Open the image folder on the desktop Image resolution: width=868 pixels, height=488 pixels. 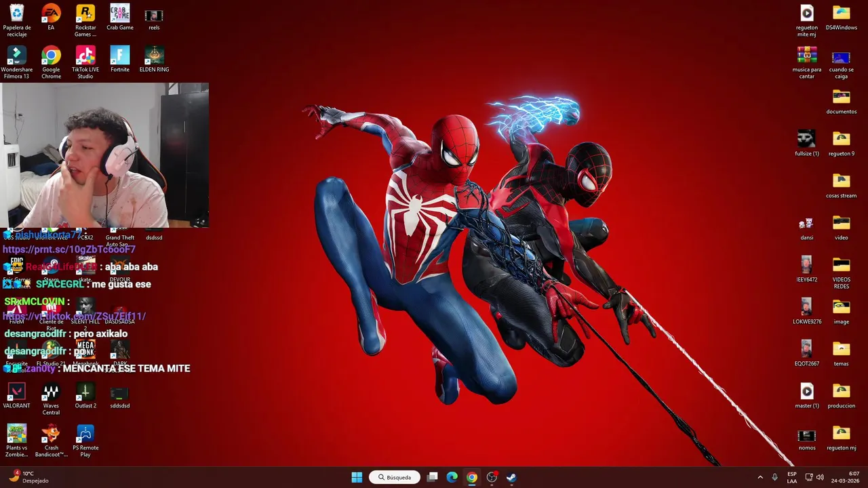pyautogui.click(x=841, y=312)
